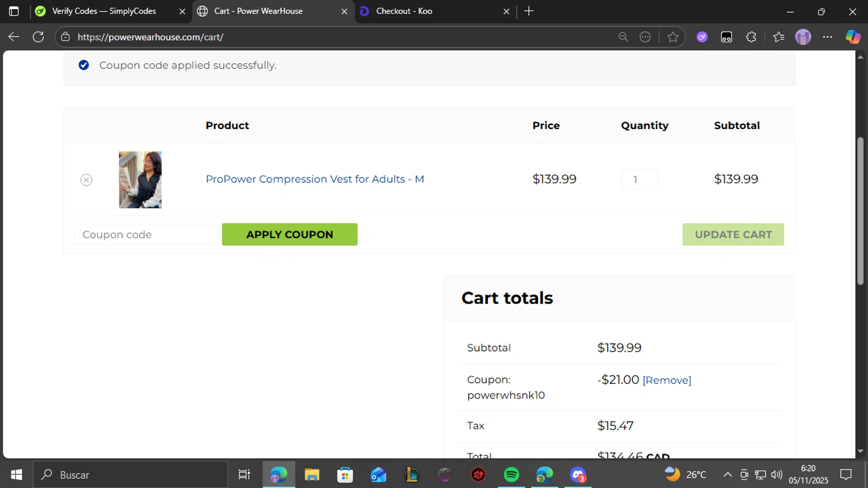Click the Cart totals heading
The image size is (868, 488).
pos(507,298)
